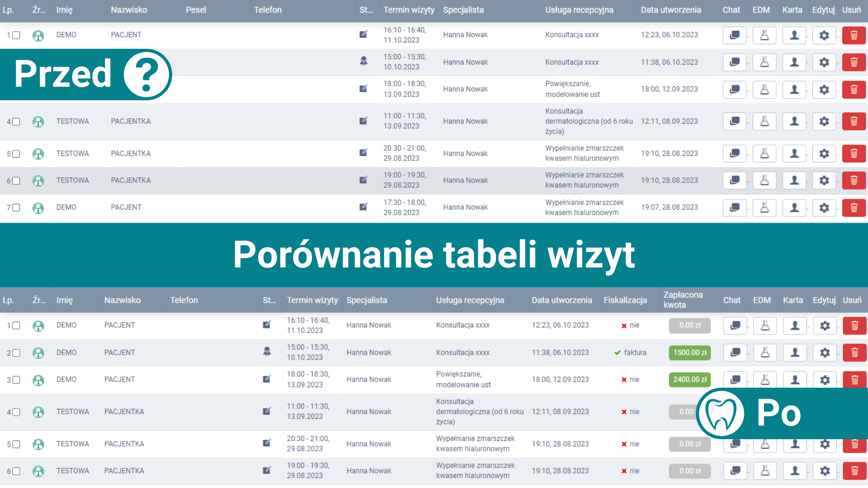Image resolution: width=868 pixels, height=488 pixels.
Task: Tick checkbox of row 7 in Przed table
Action: 16,207
